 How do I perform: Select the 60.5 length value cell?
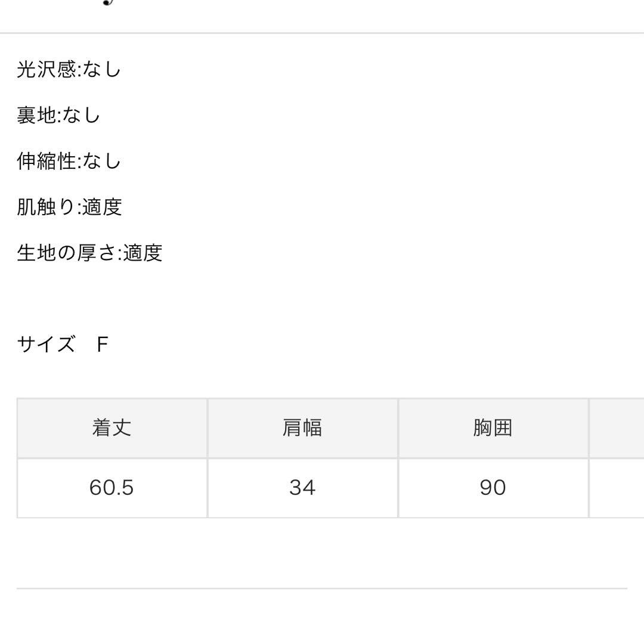click(112, 488)
